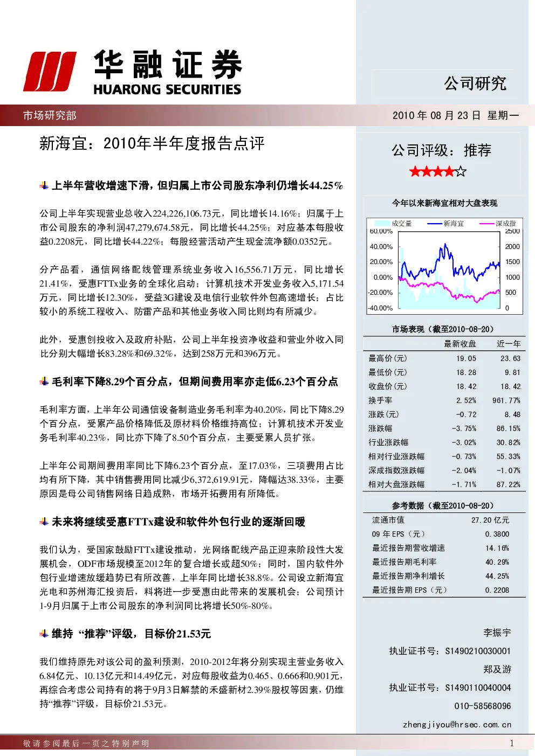Screen dimensions: 535x756
Task: Click the date 2010 年 08 月 23 日 星期一
Action: point(456,115)
